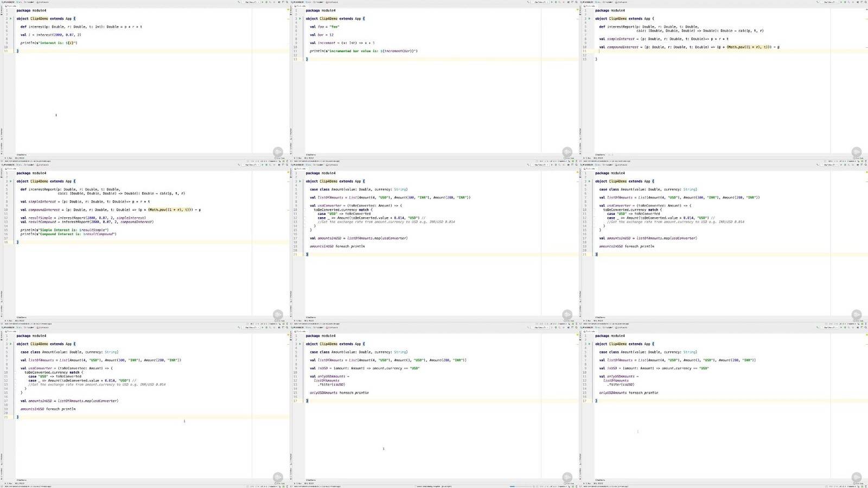Click run gutter arrow in simple interest function frame
This screenshot has width=868, height=488.
pyautogui.click(x=11, y=18)
